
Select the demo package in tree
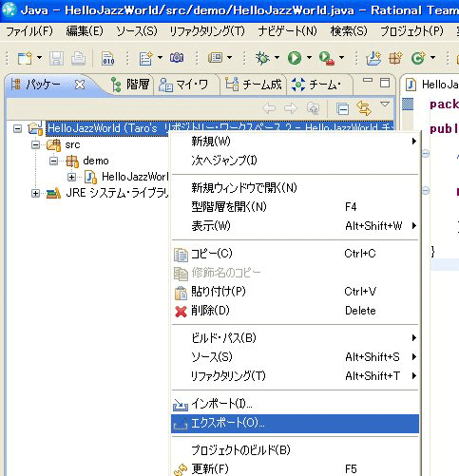click(x=96, y=161)
